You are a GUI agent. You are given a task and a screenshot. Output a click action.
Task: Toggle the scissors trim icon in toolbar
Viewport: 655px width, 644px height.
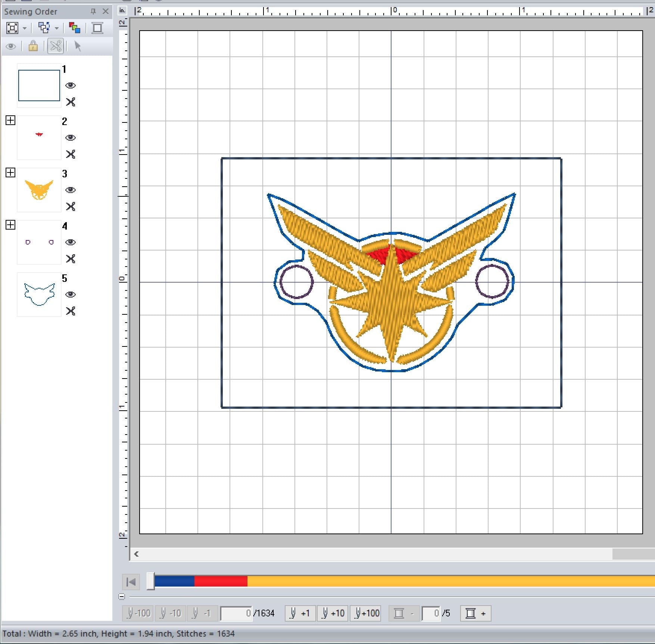[56, 46]
